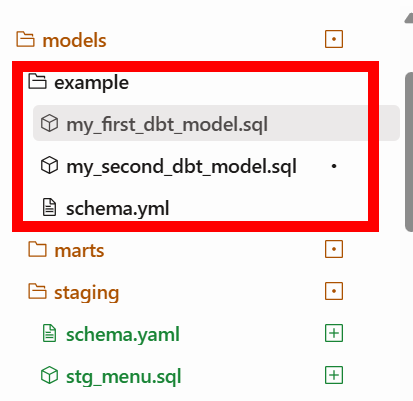The height and width of the screenshot is (401, 413).
Task: Open my_first_dbt_model.sql file
Action: click(x=216, y=123)
